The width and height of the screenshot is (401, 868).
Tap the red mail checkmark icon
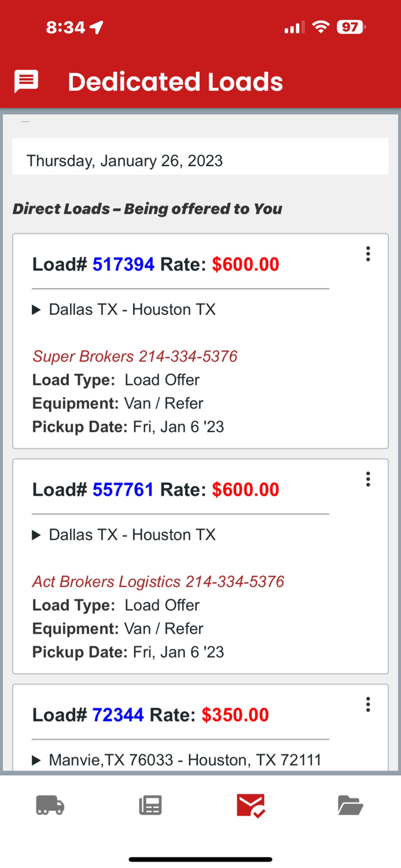pyautogui.click(x=250, y=805)
